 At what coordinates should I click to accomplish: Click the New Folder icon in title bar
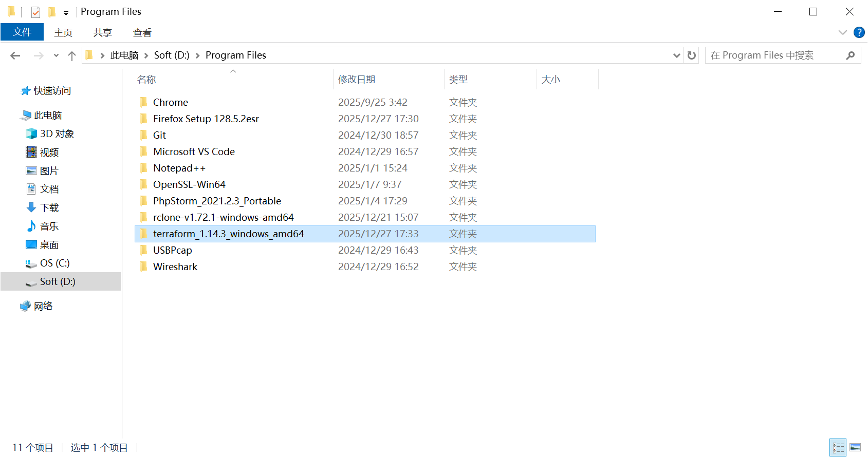click(x=51, y=12)
